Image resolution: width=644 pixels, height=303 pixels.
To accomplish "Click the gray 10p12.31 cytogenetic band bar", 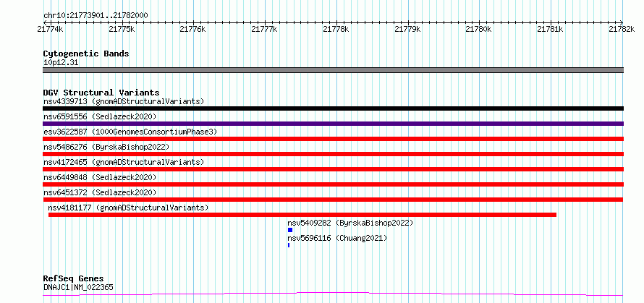I will [x=333, y=70].
